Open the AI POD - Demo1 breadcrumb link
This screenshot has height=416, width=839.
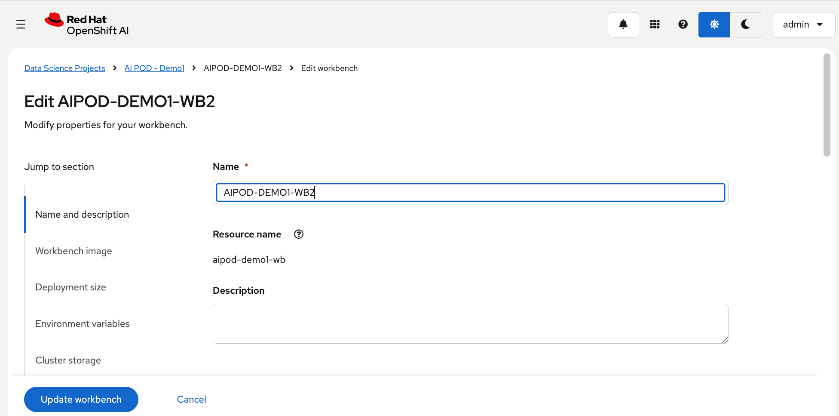pos(155,68)
